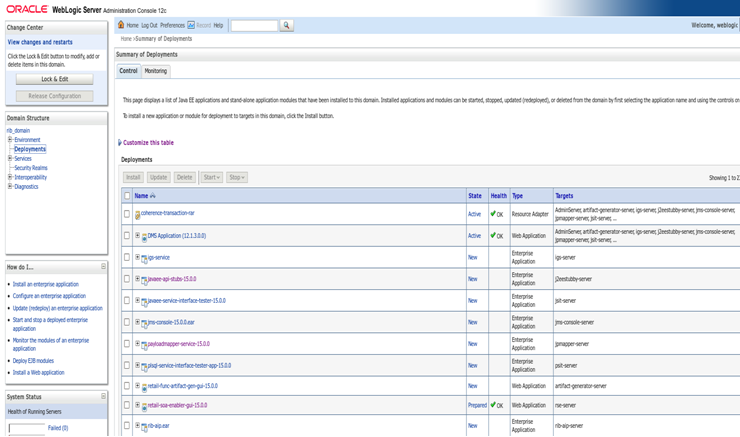Click the OK health checkmark for retail-soa-enabler-gui
The height and width of the screenshot is (437, 740).
[x=493, y=404]
